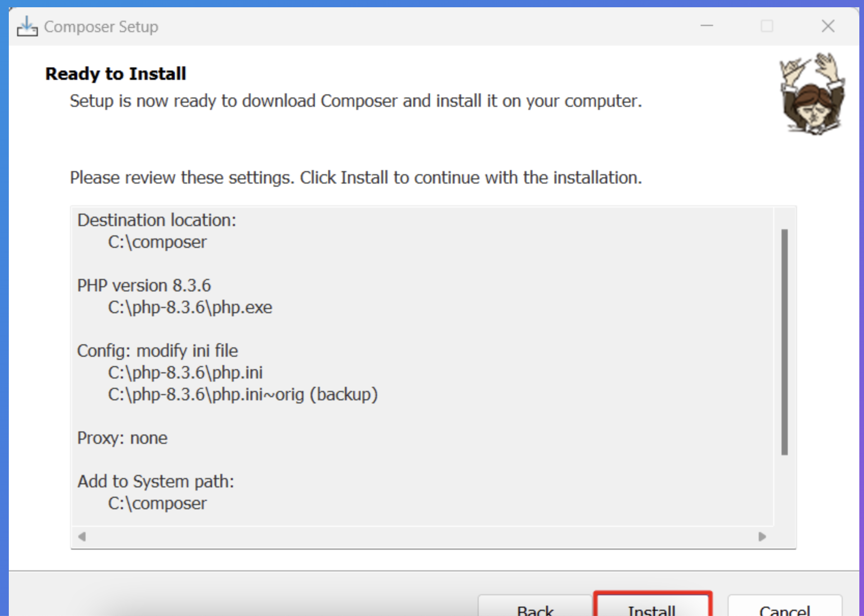Click the disabled maximize window button

(767, 26)
